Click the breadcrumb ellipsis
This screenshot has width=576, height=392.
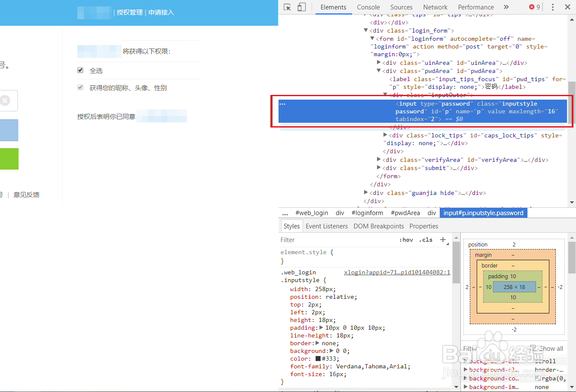click(285, 213)
